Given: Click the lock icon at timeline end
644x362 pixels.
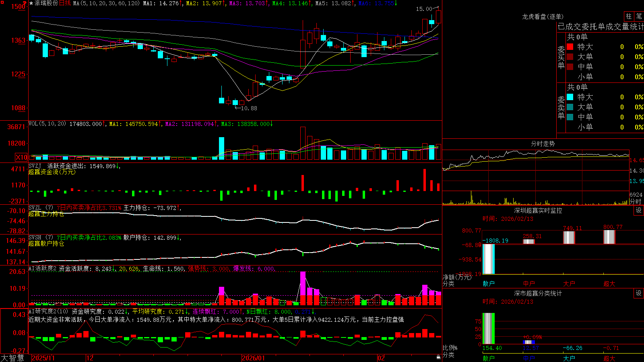Looking at the screenshot, I should coord(438,357).
